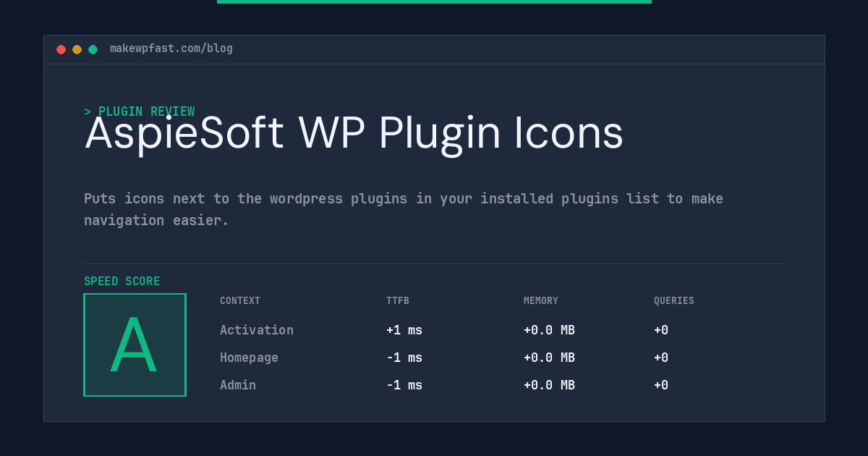
Task: Click the Admin queries value +0
Action: pyautogui.click(x=661, y=385)
